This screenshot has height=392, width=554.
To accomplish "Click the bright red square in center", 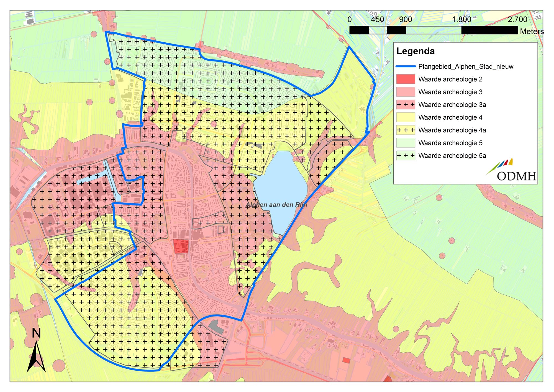I will (x=181, y=247).
